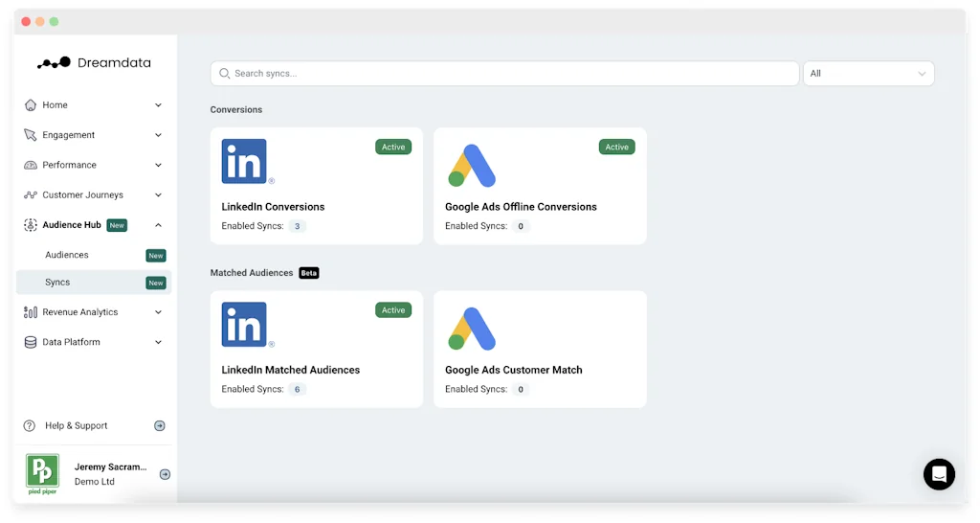Open the Engagement menu item

(x=94, y=135)
